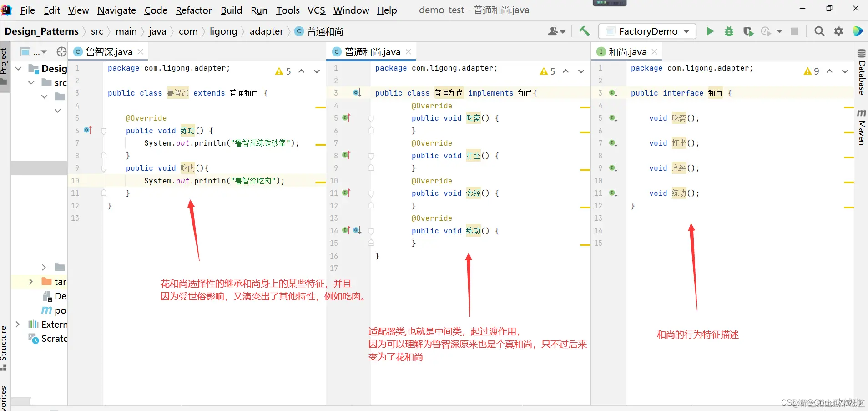
Task: Go to next highlighted error in 和尚.java
Action: pyautogui.click(x=845, y=71)
